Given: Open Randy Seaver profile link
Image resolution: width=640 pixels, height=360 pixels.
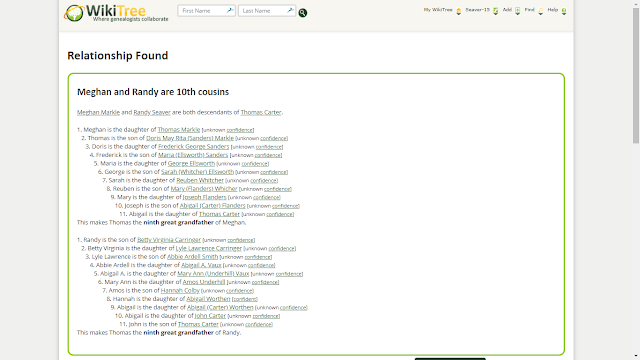Looking at the screenshot, I should (x=152, y=112).
